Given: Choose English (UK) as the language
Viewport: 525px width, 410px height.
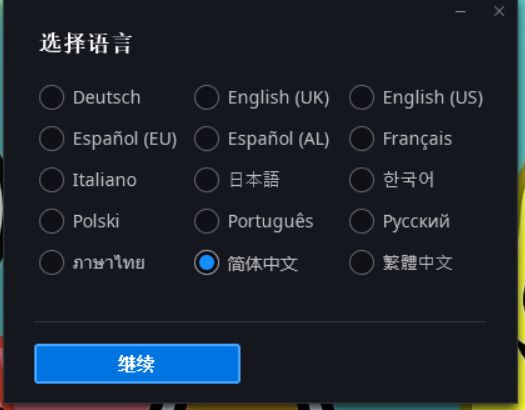Looking at the screenshot, I should coord(207,97).
